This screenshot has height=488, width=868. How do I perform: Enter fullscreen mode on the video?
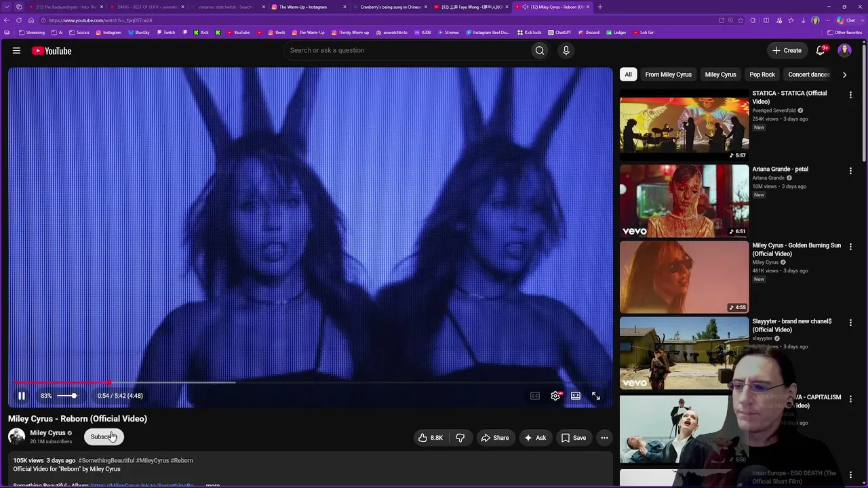596,396
